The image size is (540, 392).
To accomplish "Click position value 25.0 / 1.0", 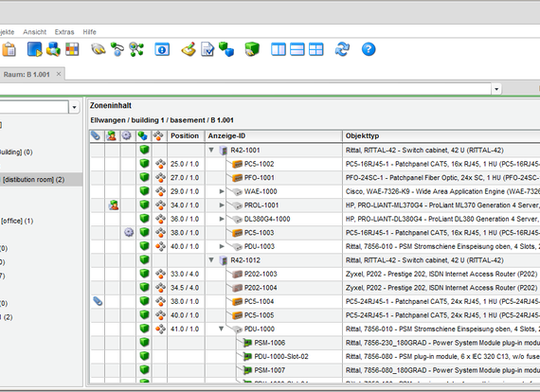I will tap(185, 164).
